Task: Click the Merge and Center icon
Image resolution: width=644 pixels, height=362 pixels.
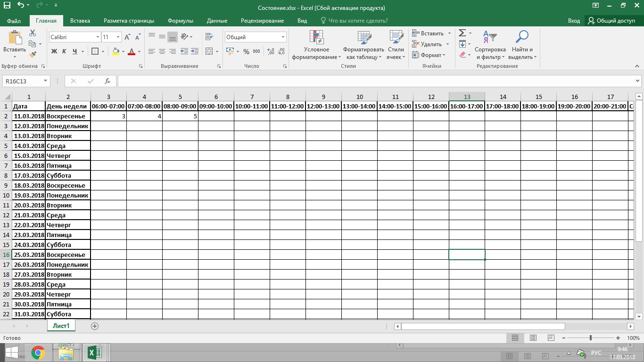Action: [209, 51]
